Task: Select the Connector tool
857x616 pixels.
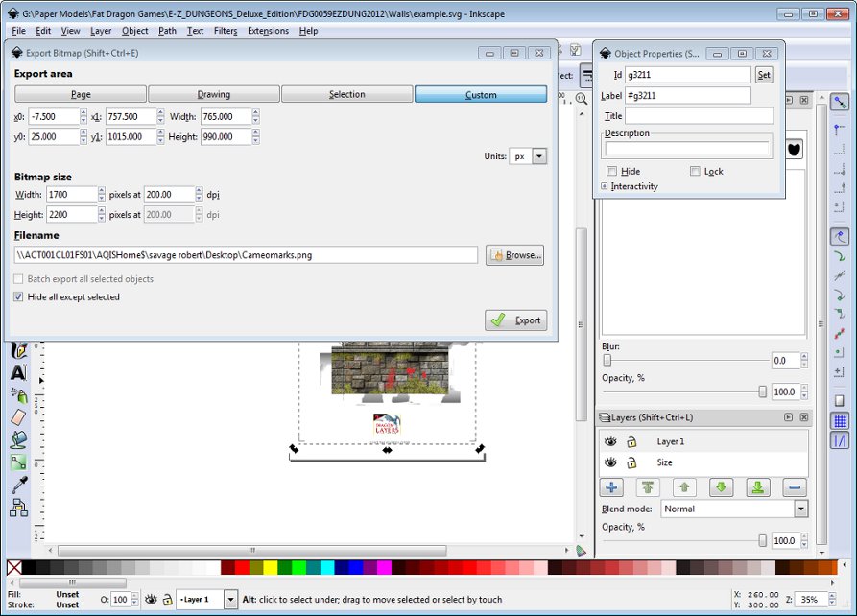Action: (x=17, y=508)
